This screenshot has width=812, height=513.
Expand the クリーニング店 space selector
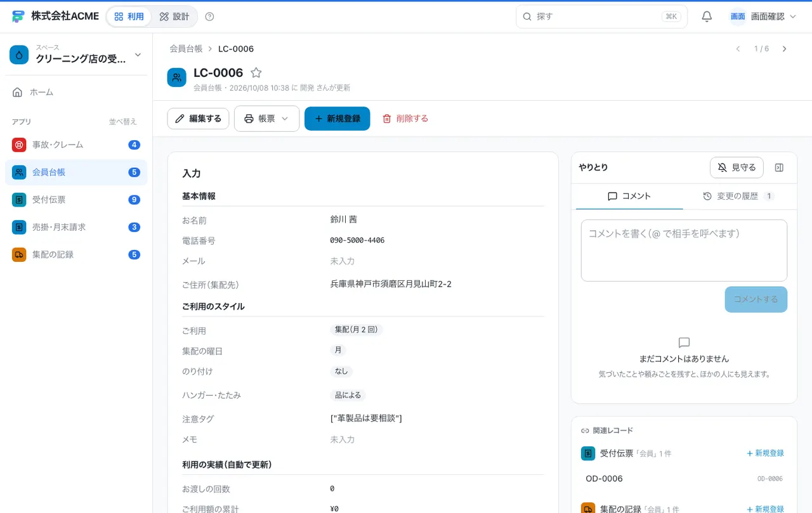pos(76,55)
